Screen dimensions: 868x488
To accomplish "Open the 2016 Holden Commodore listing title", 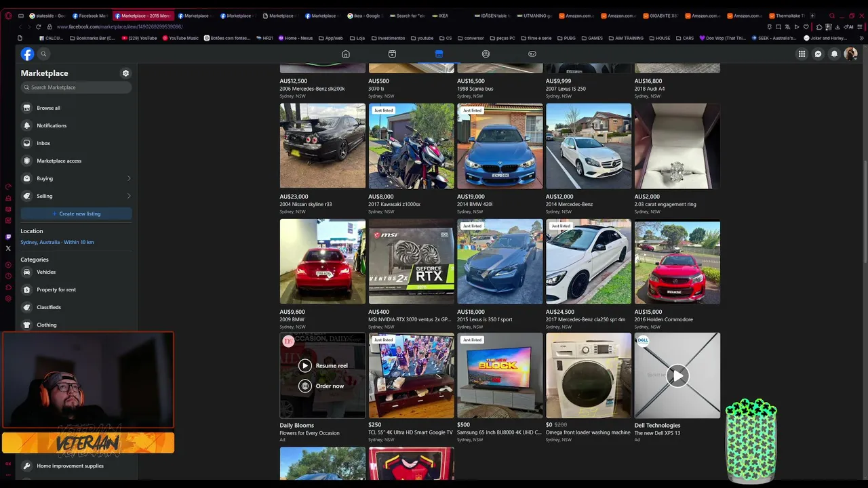I will pyautogui.click(x=664, y=320).
